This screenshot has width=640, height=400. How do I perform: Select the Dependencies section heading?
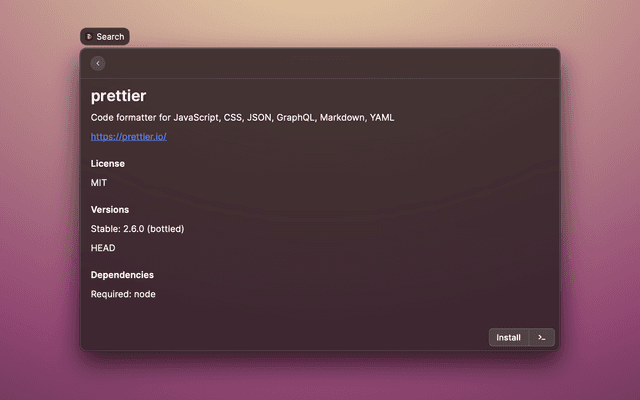pos(122,275)
